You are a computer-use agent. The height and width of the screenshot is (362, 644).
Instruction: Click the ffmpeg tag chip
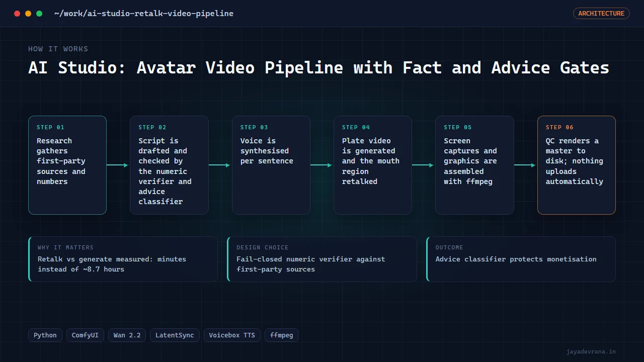coord(282,335)
